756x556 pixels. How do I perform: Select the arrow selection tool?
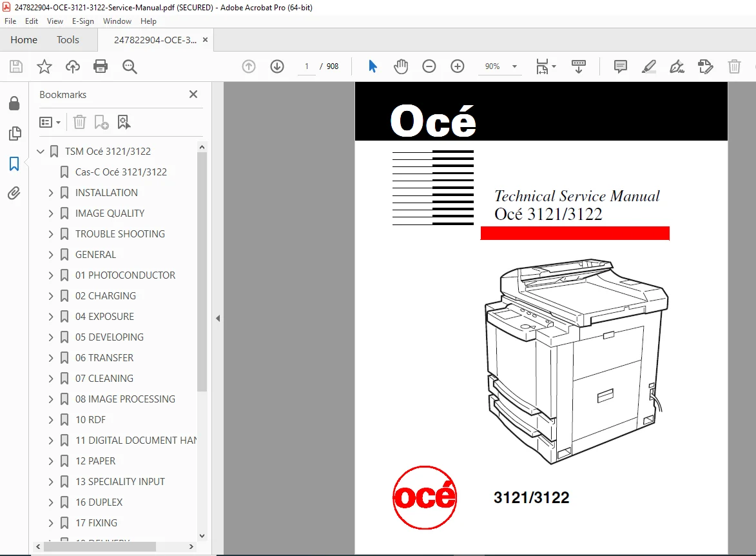373,66
